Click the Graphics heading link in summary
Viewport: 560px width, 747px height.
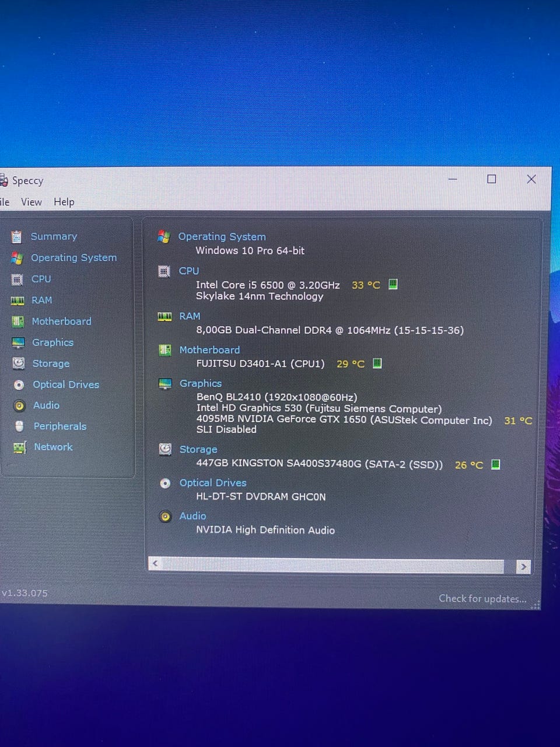(201, 383)
